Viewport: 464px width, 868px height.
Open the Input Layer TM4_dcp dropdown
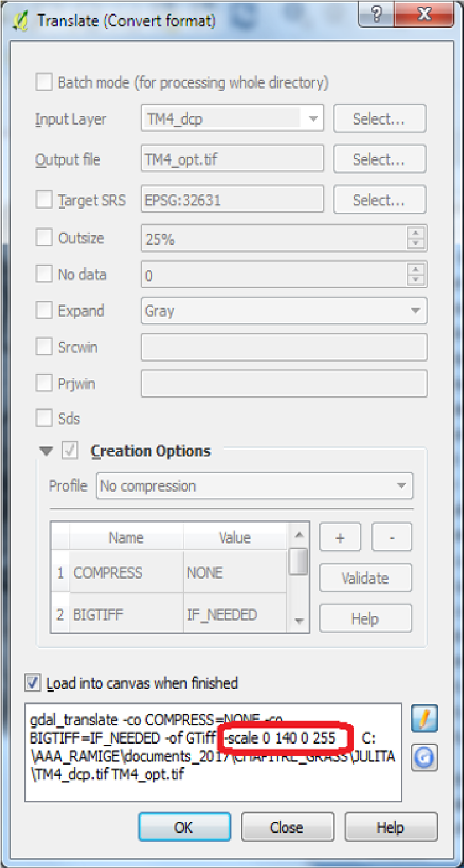pyautogui.click(x=233, y=118)
